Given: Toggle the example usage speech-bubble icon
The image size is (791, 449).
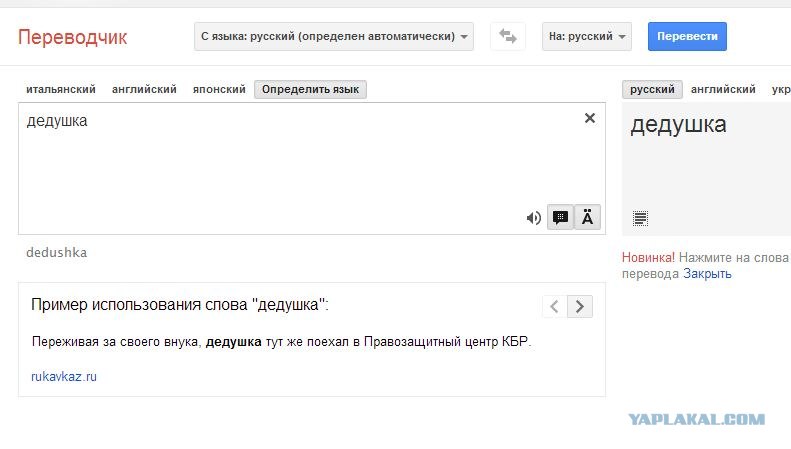Looking at the screenshot, I should (561, 218).
